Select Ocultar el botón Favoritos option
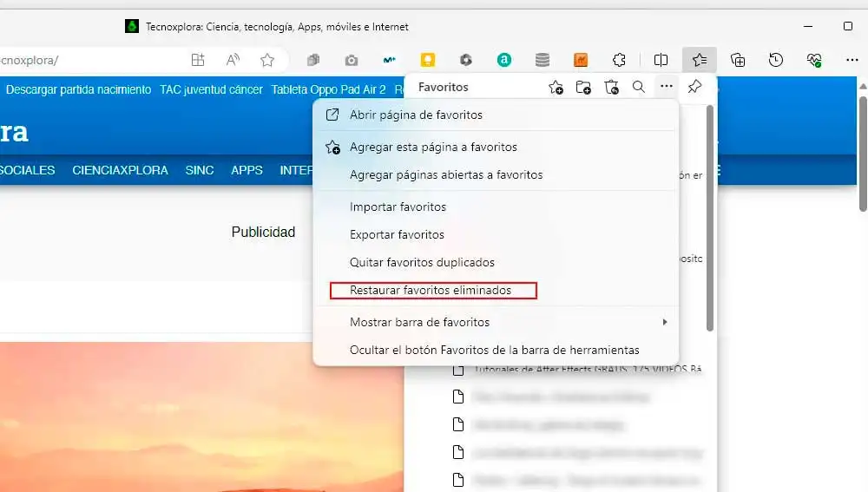Image resolution: width=868 pixels, height=492 pixels. [496, 350]
